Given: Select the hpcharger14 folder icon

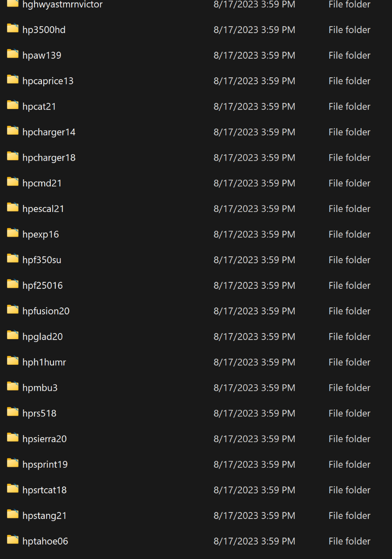Looking at the screenshot, I should tap(13, 131).
